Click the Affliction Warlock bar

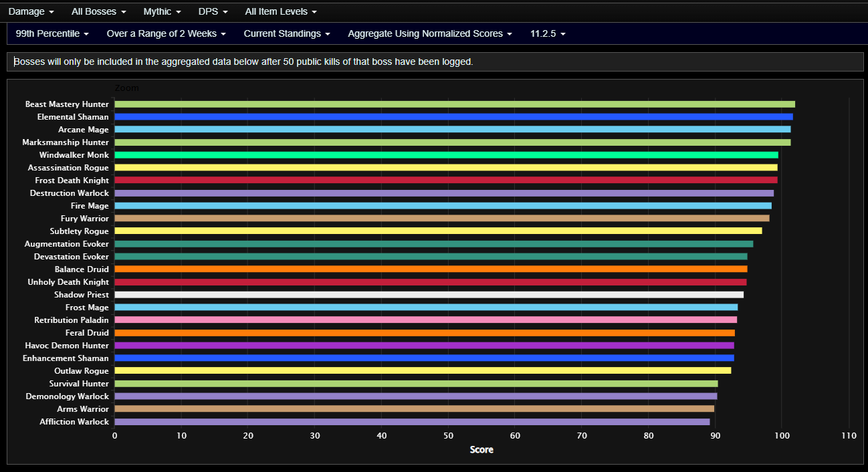413,422
